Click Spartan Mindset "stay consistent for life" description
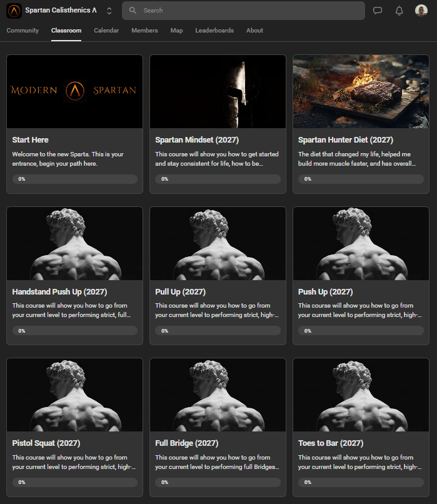 pos(217,159)
